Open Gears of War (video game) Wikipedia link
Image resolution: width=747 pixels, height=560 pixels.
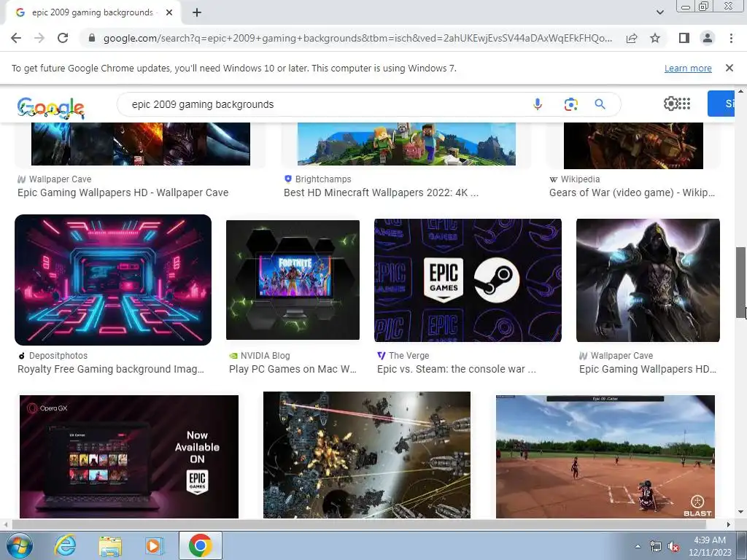point(632,192)
